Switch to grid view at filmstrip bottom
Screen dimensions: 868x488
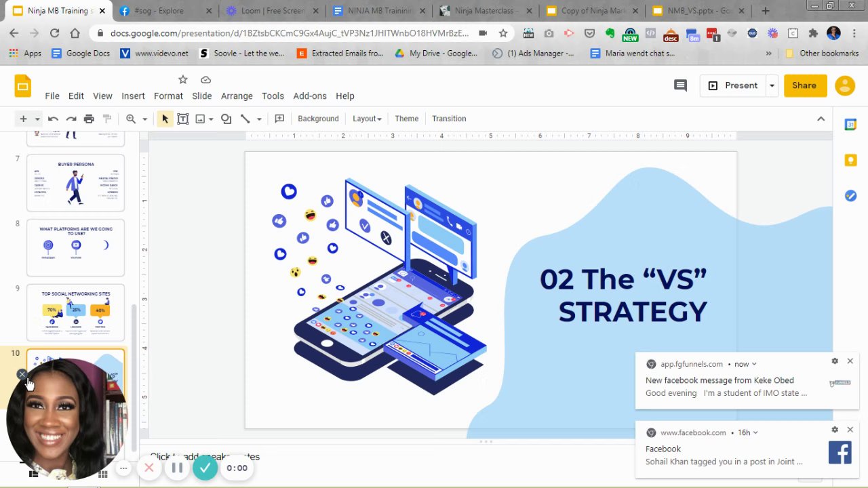(x=102, y=474)
